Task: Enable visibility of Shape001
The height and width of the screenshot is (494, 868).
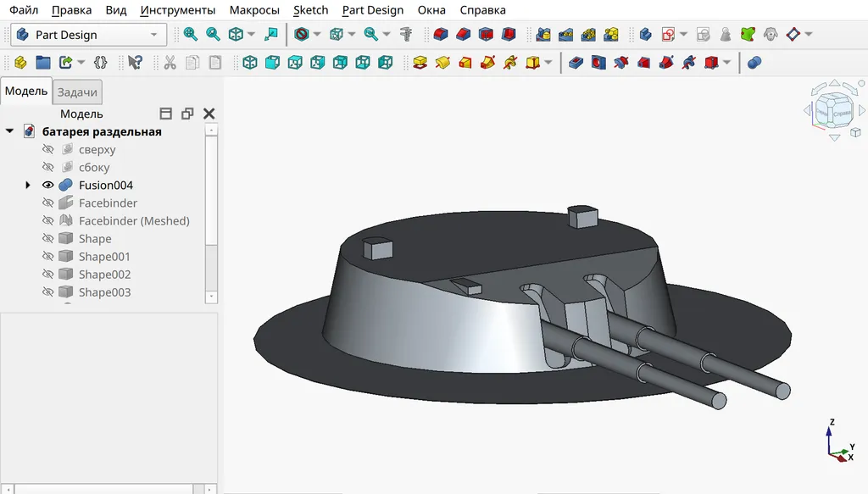Action: [48, 256]
